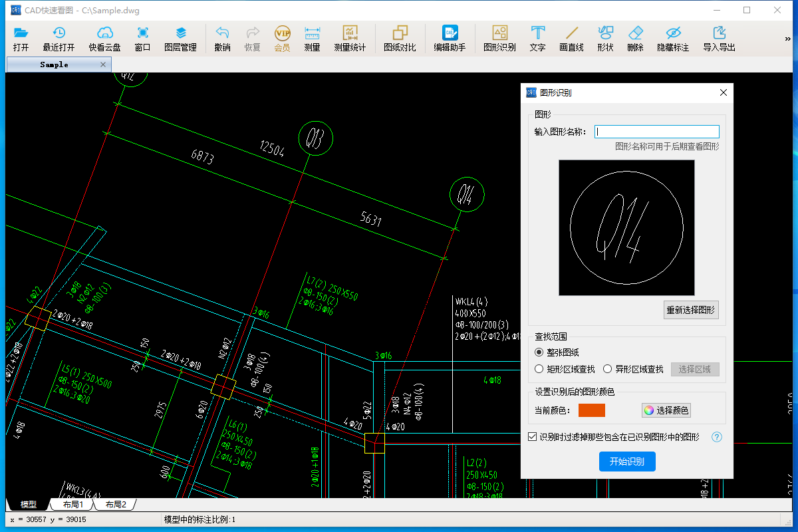Screen dimensions: 798x532
Task: Open the 编辑助手 edit assistant
Action: [450, 38]
